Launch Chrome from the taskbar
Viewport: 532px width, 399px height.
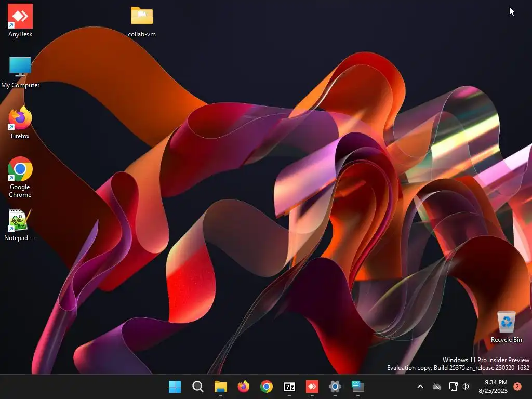(267, 387)
